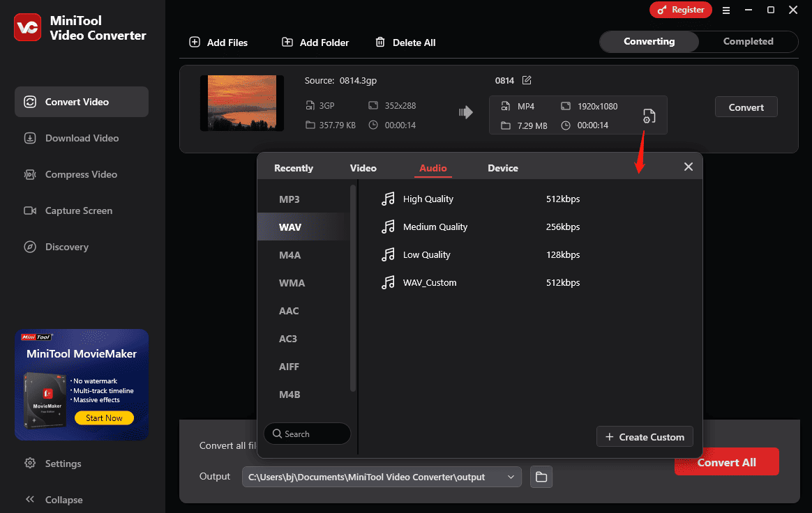Click the MiniTool MovieMaker ad banner title
The image size is (812, 513).
(x=82, y=354)
